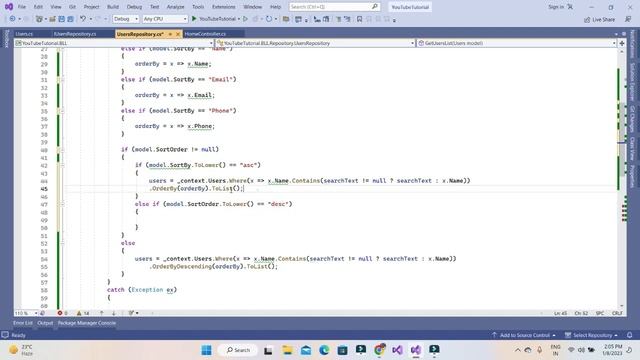Open the Solution Explorer side tab
640x360 pixels.
(x=632, y=82)
